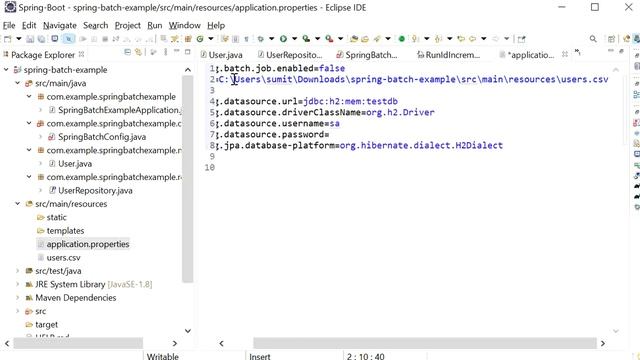This screenshot has height=360, width=640.
Task: Open the Search menu
Action: click(96, 25)
